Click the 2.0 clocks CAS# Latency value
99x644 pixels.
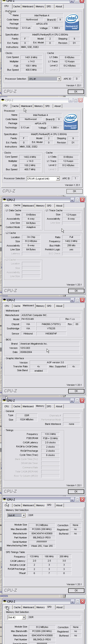[x=50, y=443]
